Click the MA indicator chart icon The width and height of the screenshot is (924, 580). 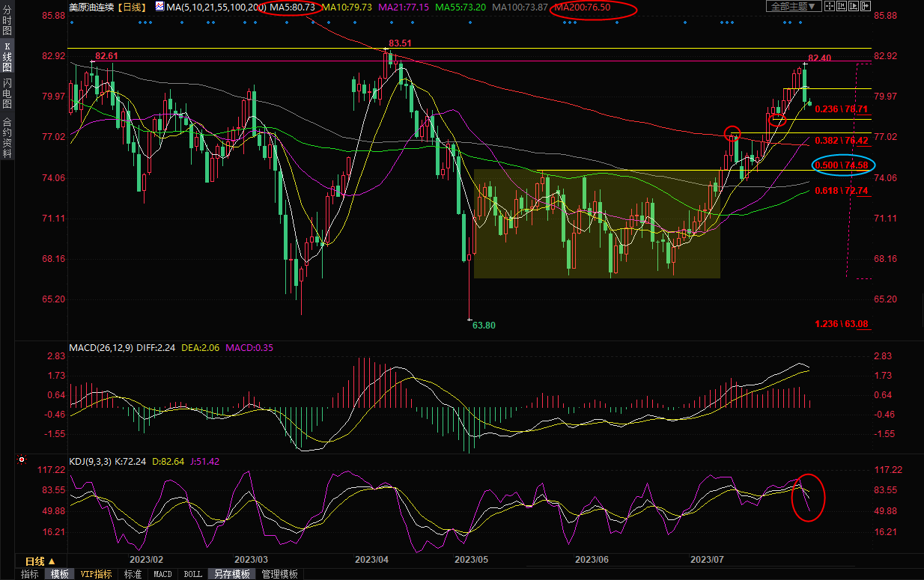[159, 6]
